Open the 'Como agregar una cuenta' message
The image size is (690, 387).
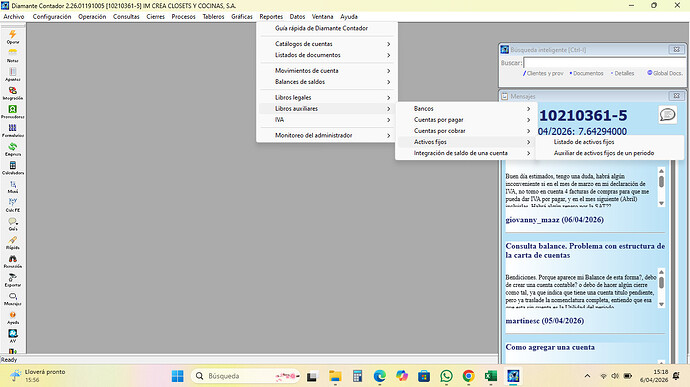coord(550,347)
